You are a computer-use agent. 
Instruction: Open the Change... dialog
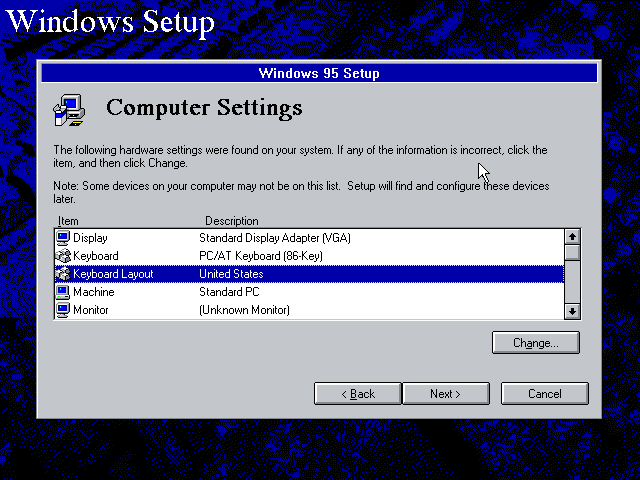tap(536, 343)
